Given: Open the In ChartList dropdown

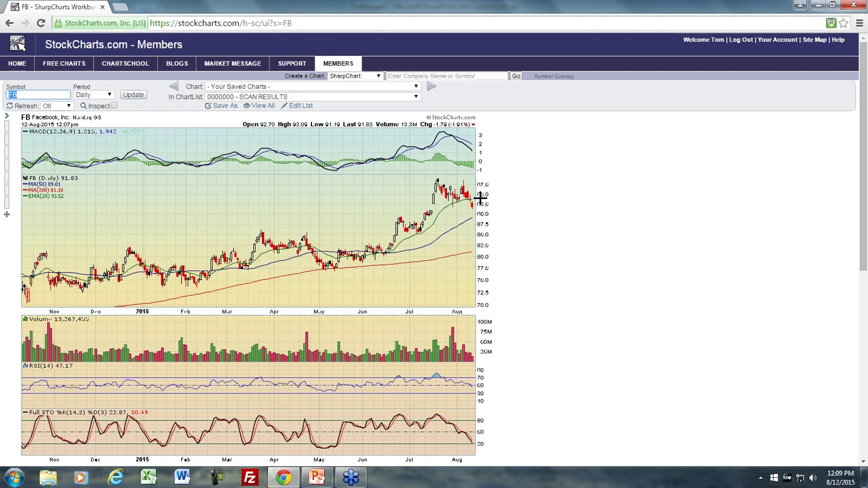Looking at the screenshot, I should (x=313, y=97).
